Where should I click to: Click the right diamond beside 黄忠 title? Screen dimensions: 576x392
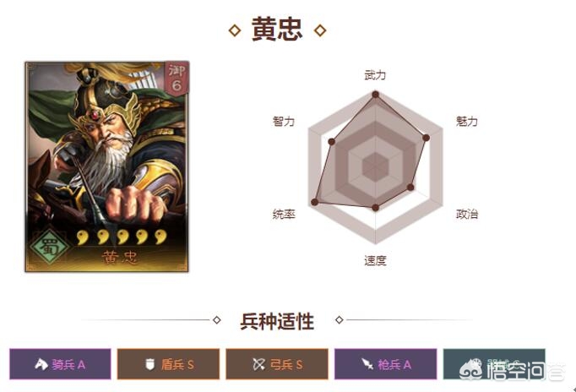[x=320, y=30]
